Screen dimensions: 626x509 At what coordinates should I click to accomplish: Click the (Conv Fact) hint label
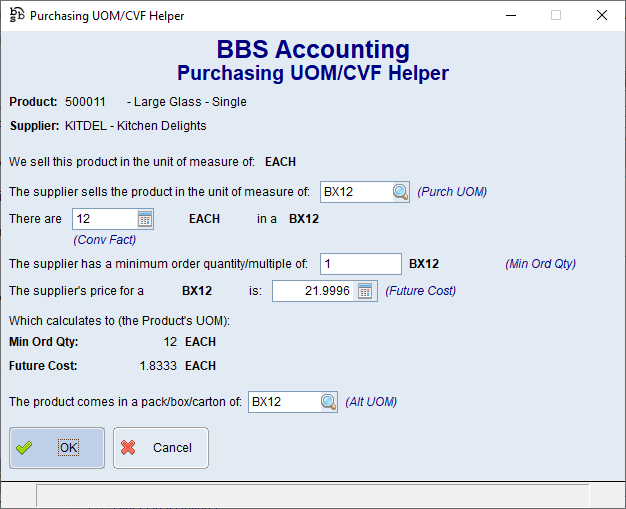click(104, 239)
